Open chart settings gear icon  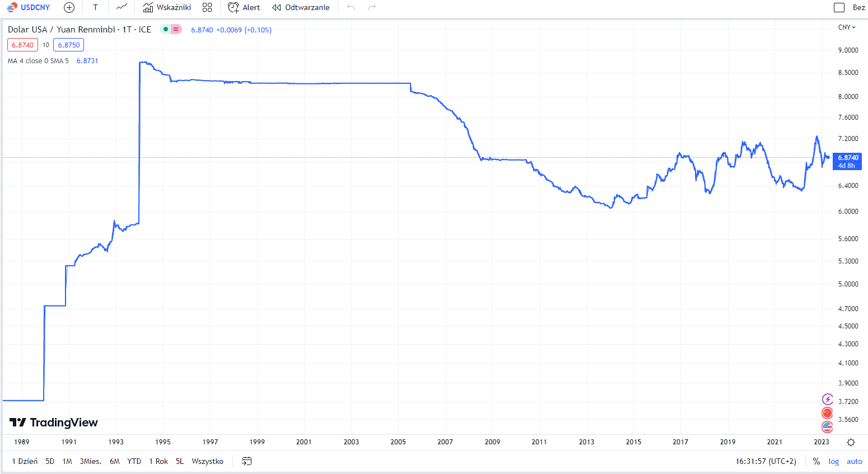(x=851, y=442)
